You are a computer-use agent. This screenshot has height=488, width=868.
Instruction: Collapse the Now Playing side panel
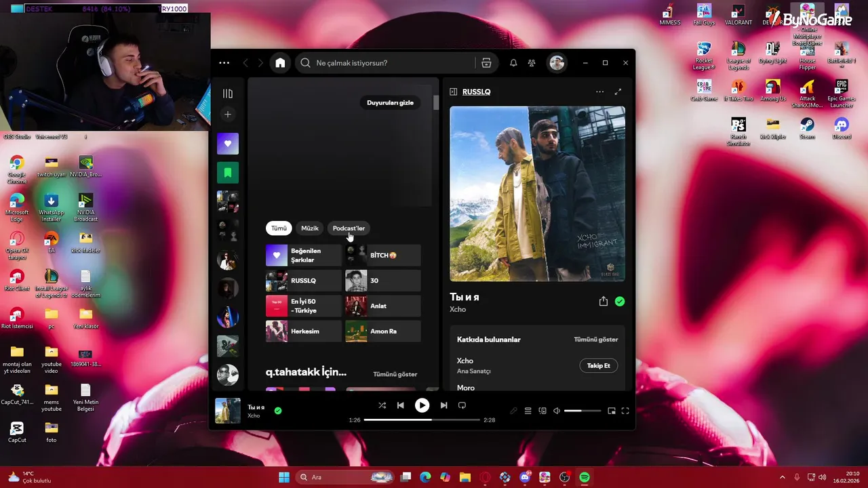click(454, 91)
